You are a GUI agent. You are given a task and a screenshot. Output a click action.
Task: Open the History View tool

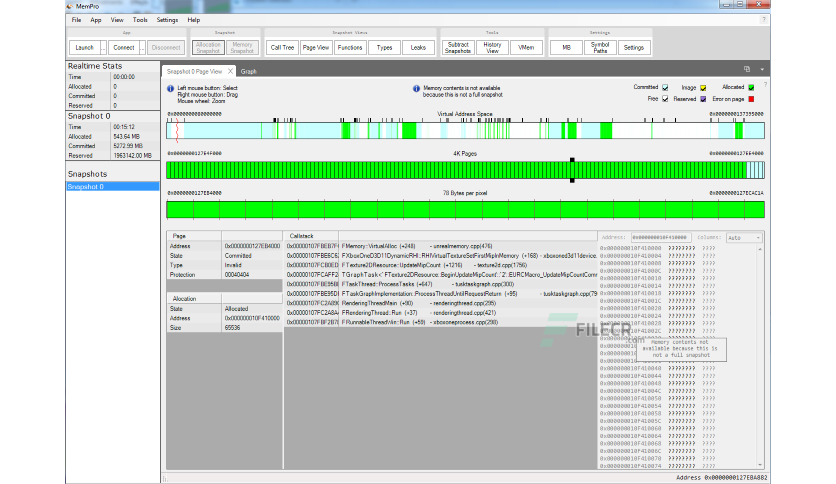click(x=492, y=47)
